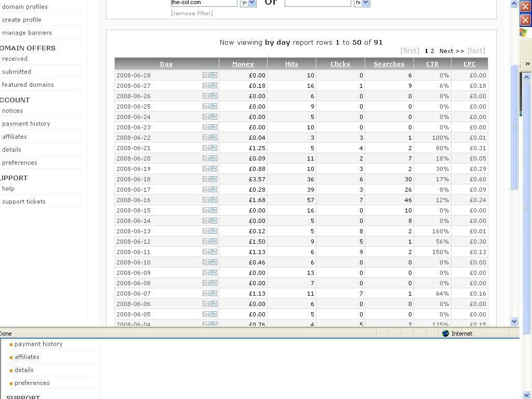The image size is (532, 399).
Task: Go to Next page of report
Action: click(451, 51)
